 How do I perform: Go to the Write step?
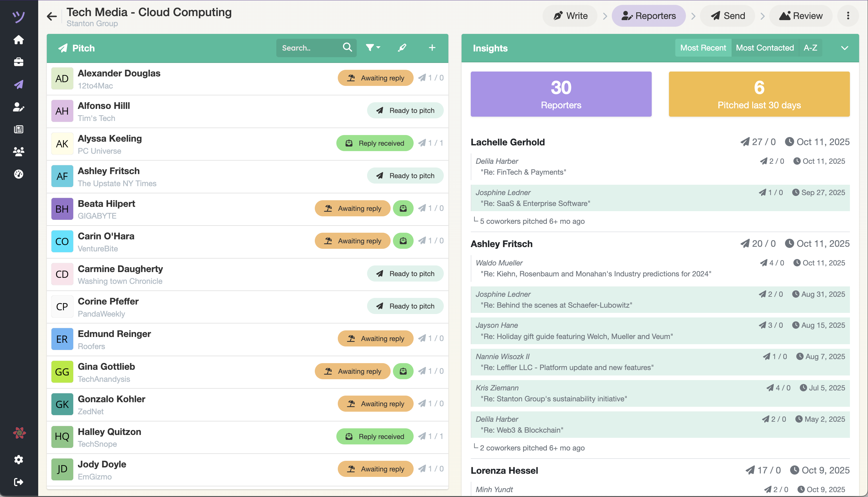570,16
